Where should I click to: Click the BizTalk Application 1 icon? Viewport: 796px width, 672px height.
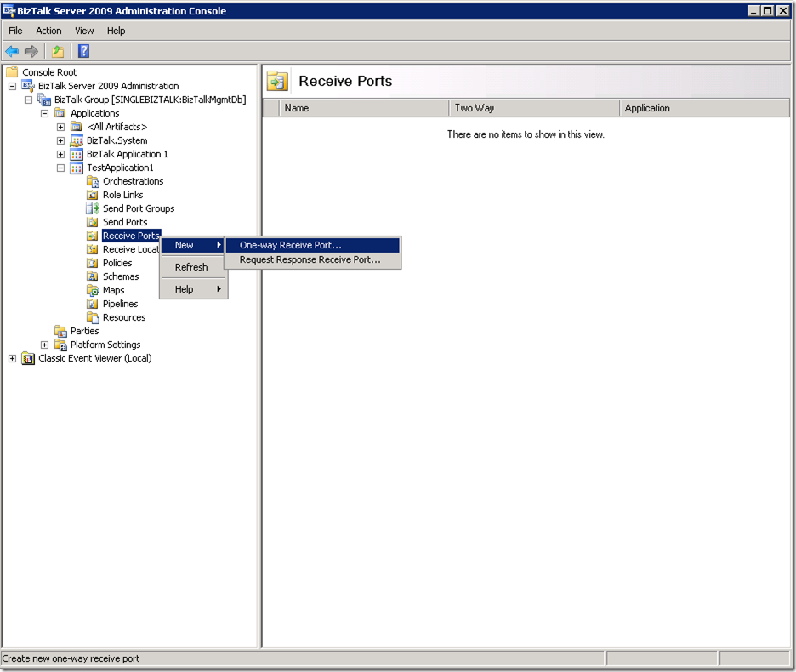77,155
